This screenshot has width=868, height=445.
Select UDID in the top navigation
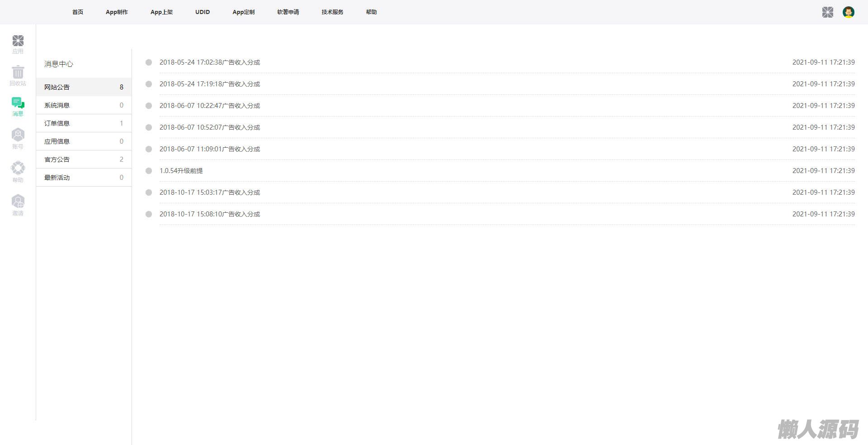pos(203,12)
